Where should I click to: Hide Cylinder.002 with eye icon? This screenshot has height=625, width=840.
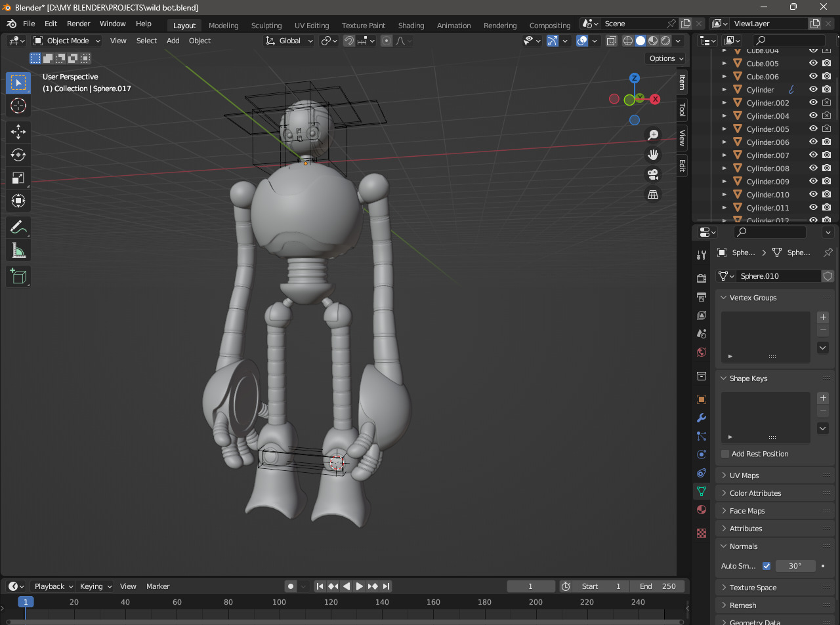coord(813,103)
